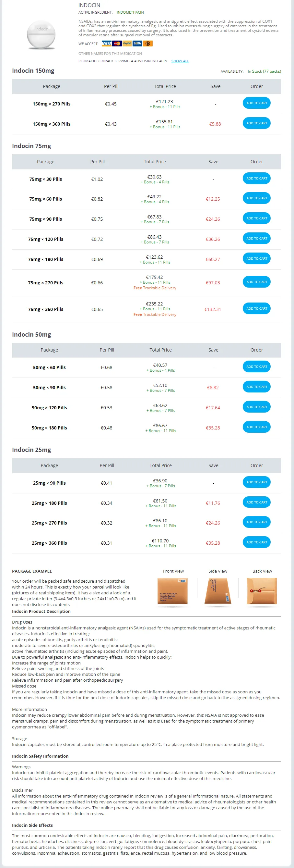Add 25mg × 360 Pills to cart

pyautogui.click(x=256, y=542)
